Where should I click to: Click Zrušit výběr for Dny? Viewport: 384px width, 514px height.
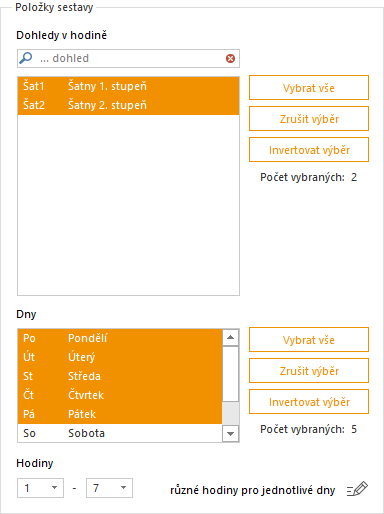pos(309,371)
